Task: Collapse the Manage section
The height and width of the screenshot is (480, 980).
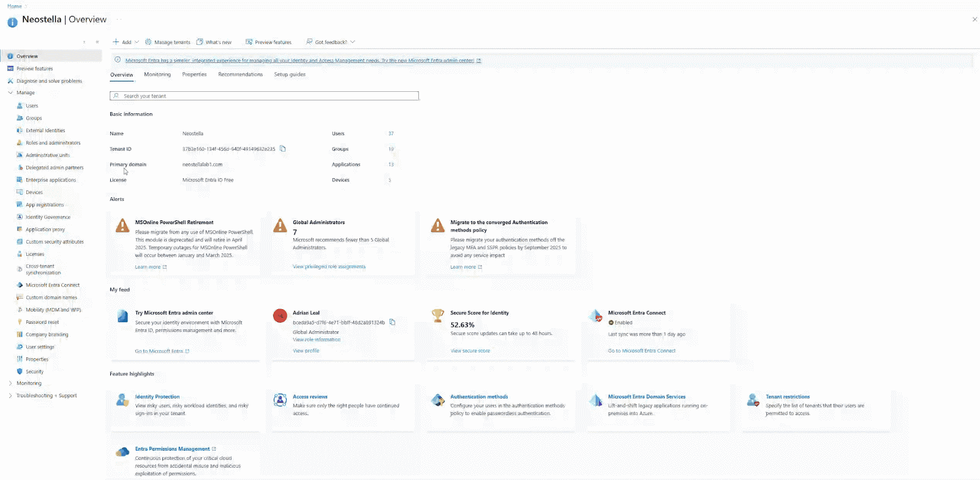Action: click(10, 93)
